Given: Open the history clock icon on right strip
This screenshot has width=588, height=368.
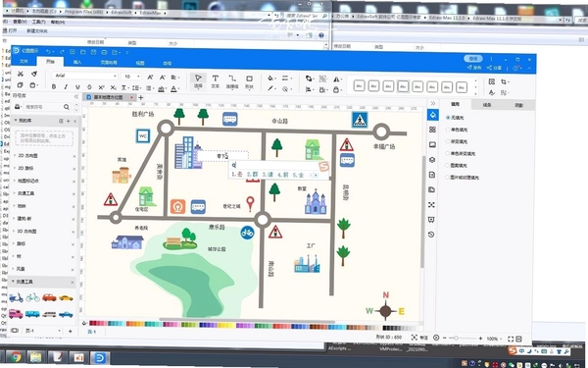Looking at the screenshot, I should coord(431,235).
